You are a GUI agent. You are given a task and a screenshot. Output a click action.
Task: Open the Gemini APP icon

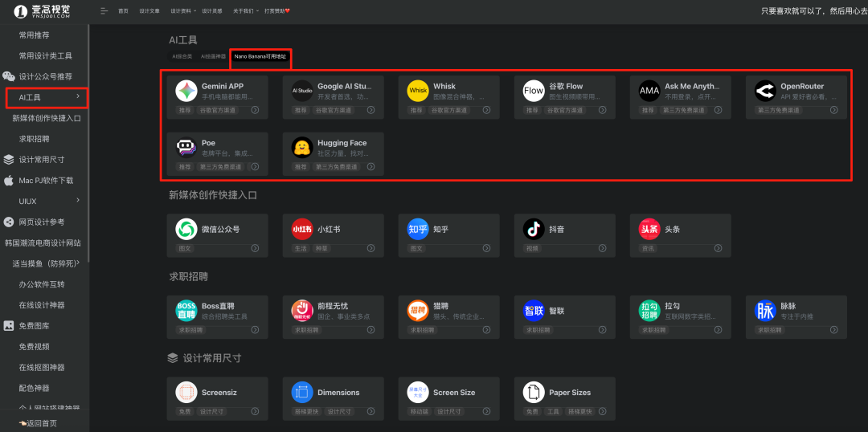186,91
